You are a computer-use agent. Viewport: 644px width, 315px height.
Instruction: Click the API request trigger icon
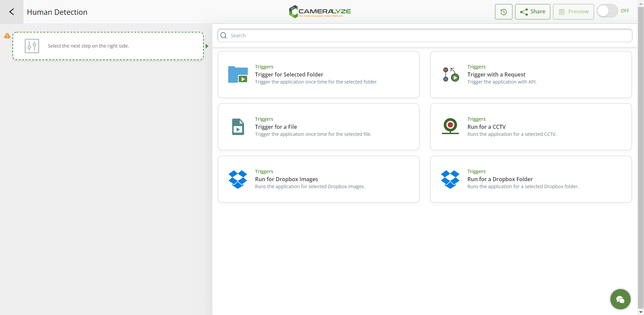pos(451,74)
